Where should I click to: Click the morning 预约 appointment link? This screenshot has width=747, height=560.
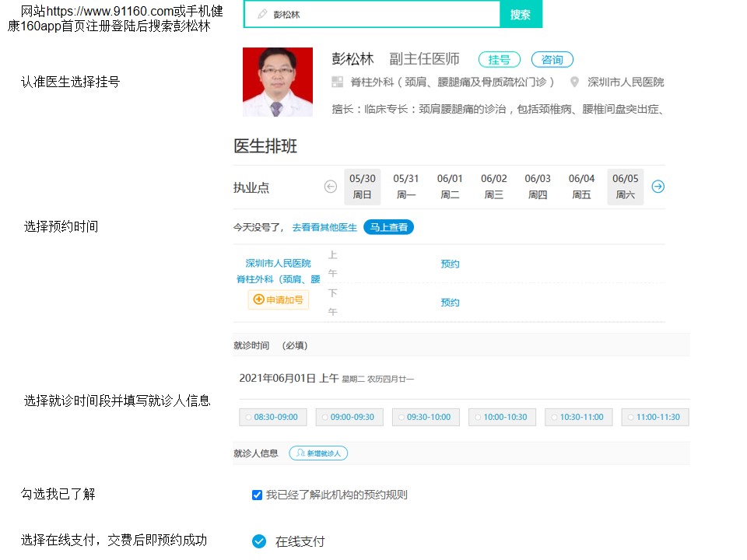[x=450, y=264]
